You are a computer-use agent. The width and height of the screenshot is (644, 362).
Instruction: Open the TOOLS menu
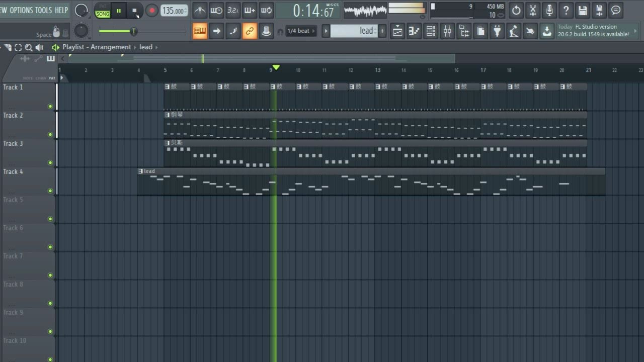pyautogui.click(x=43, y=10)
